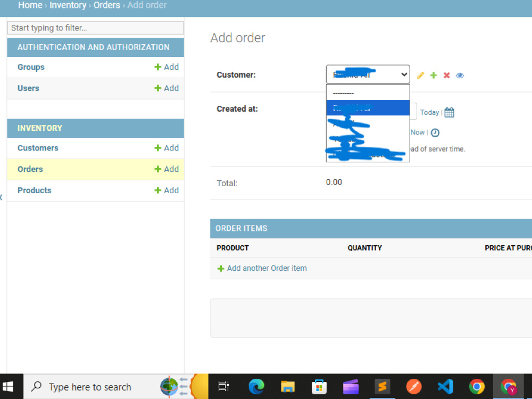Click the green plus beside Add another Order item

coord(221,268)
